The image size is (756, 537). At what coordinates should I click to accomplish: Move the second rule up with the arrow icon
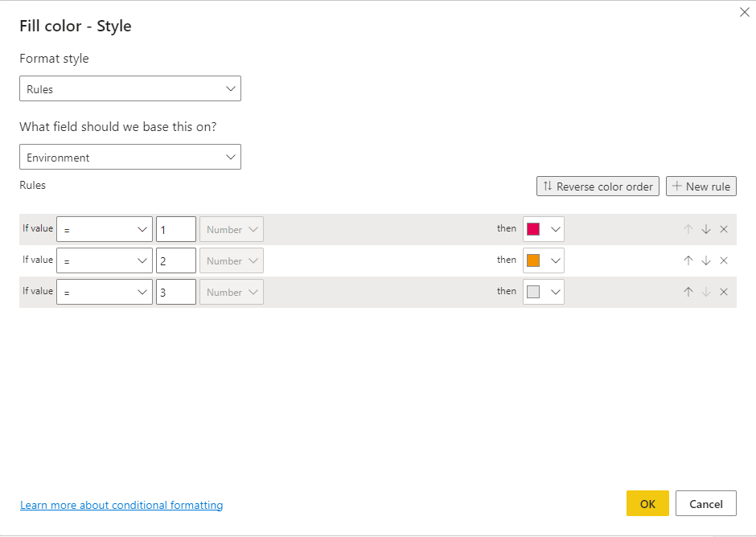click(x=688, y=260)
